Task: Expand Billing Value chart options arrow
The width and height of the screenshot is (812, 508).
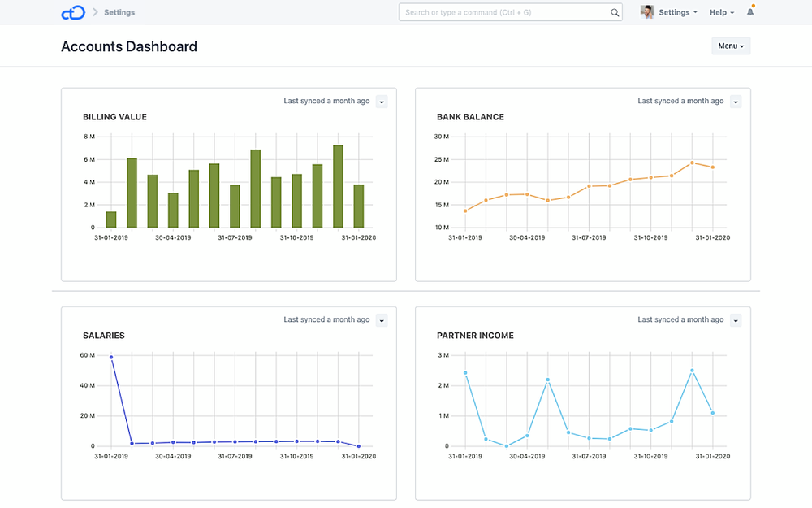Action: pyautogui.click(x=382, y=102)
